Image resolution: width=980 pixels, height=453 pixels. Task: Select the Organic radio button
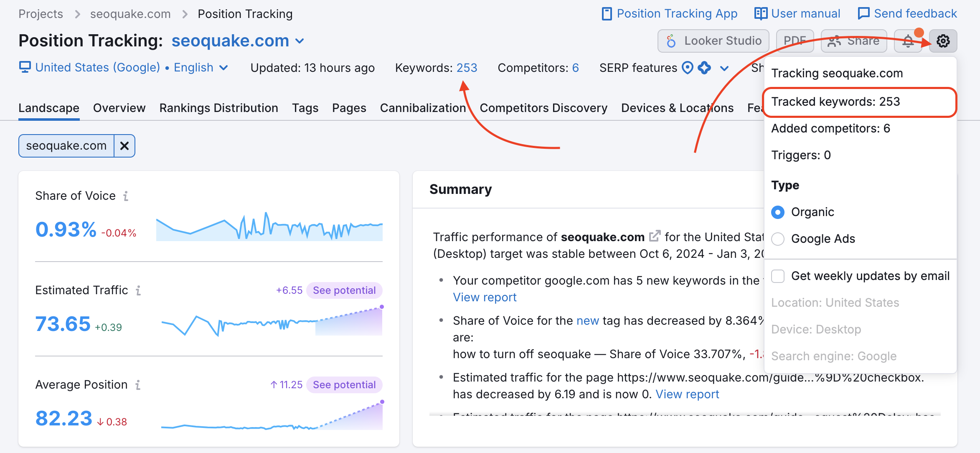[778, 212]
